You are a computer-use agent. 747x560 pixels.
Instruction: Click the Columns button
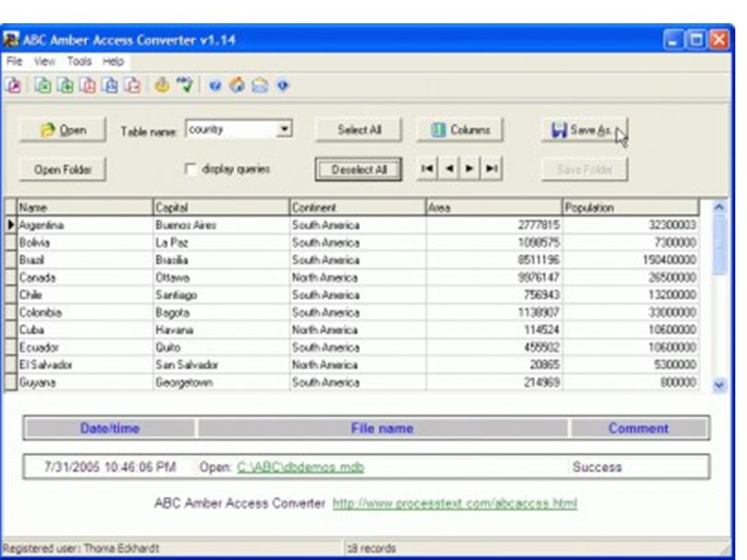pyautogui.click(x=460, y=130)
